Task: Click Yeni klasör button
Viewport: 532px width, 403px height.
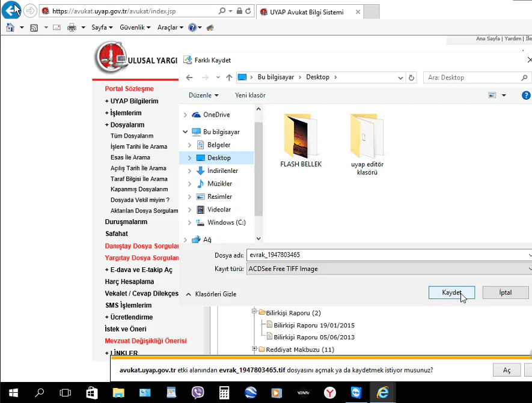Action: tap(251, 95)
